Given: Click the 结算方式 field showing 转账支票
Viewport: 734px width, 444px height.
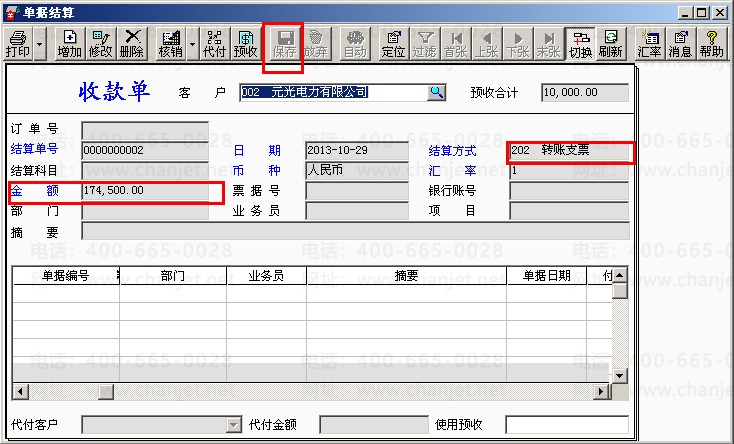Looking at the screenshot, I should 569,150.
